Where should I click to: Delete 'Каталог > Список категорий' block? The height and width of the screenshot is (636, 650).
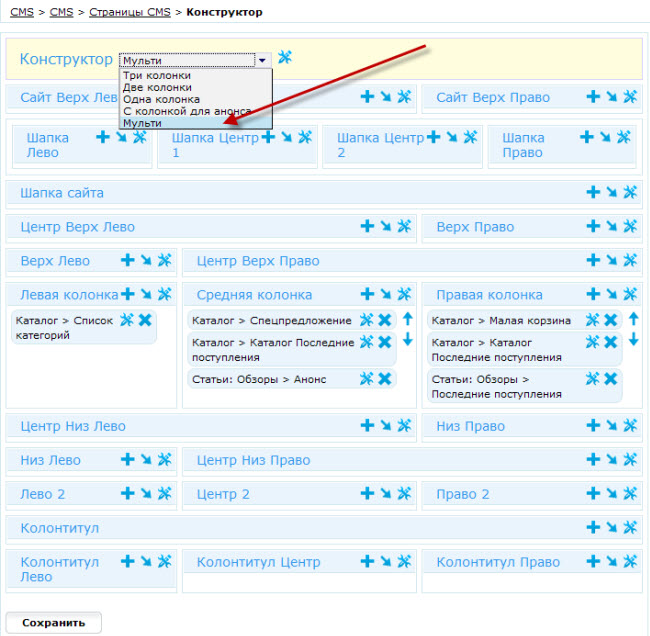(145, 320)
